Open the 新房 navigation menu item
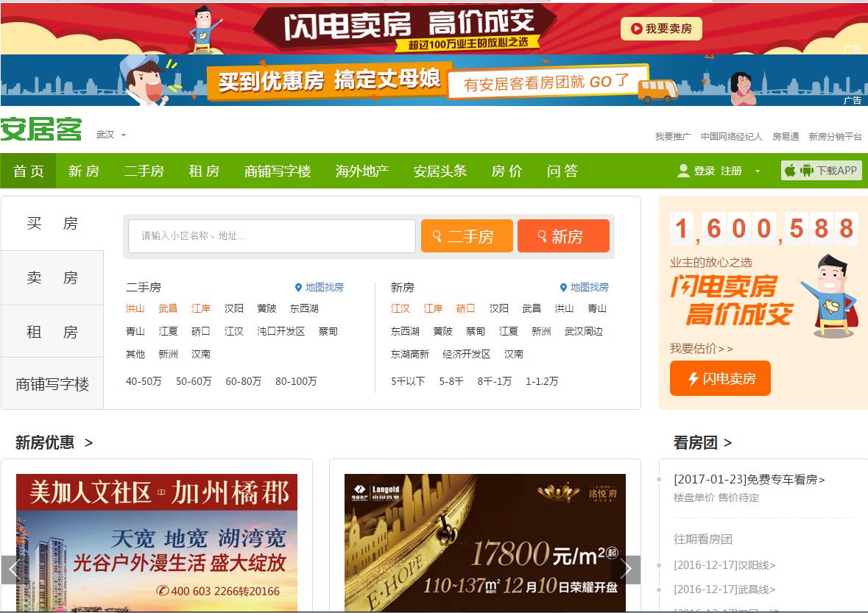868x613 pixels. point(84,171)
